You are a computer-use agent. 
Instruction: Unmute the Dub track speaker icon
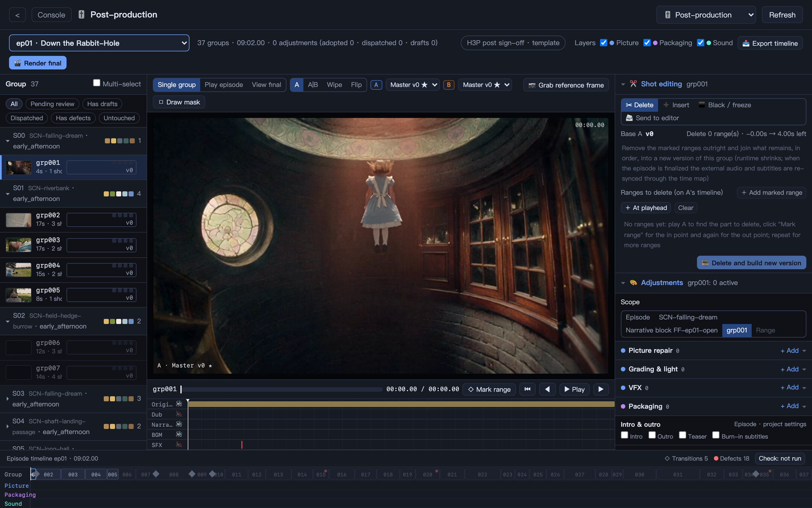(179, 414)
